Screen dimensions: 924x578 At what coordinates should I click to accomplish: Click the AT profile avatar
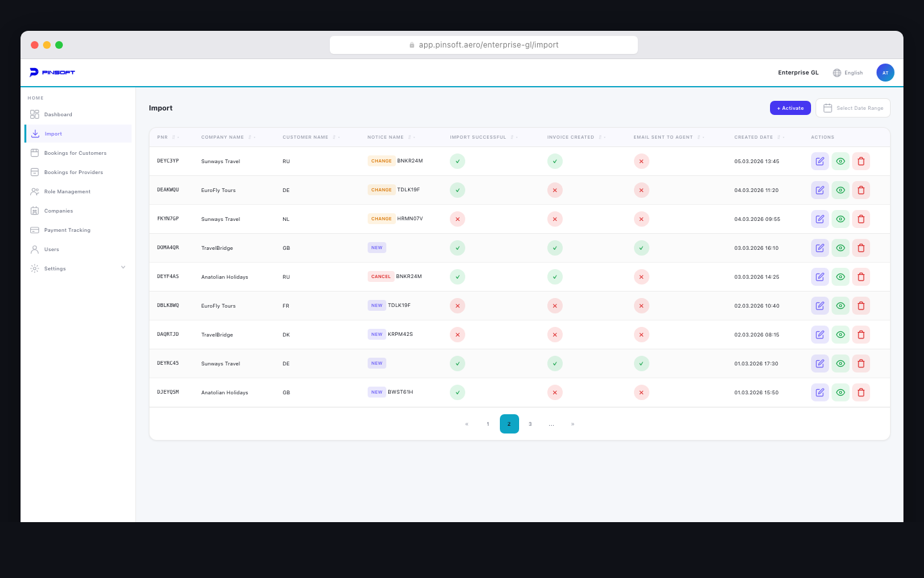(x=885, y=73)
